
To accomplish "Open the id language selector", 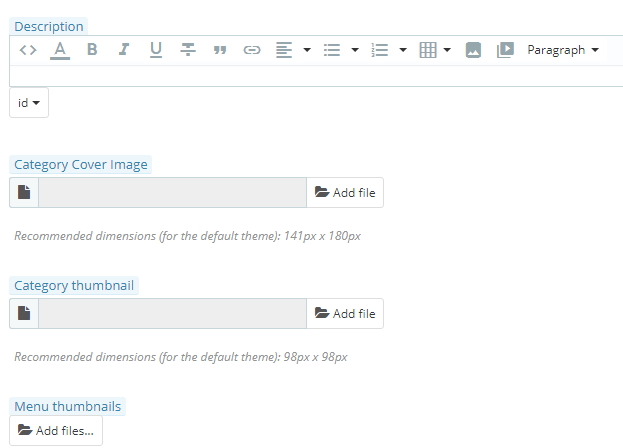I will click(x=29, y=103).
